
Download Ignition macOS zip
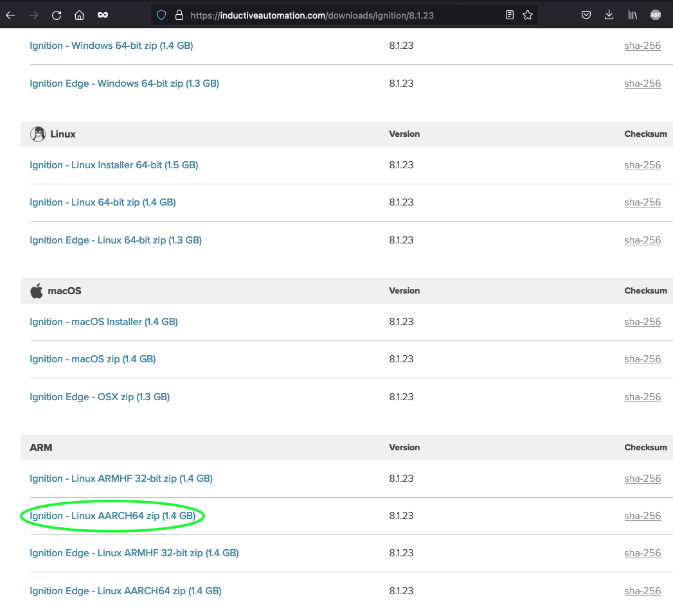point(93,359)
